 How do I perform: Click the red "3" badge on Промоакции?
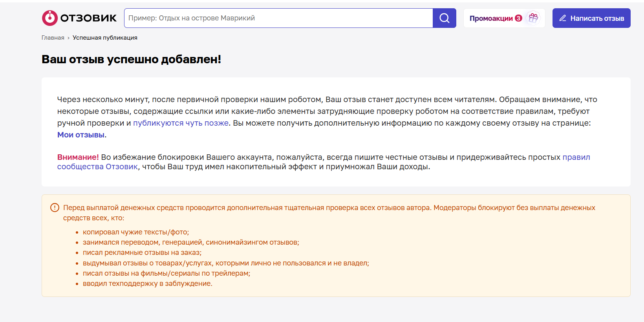pos(518,18)
